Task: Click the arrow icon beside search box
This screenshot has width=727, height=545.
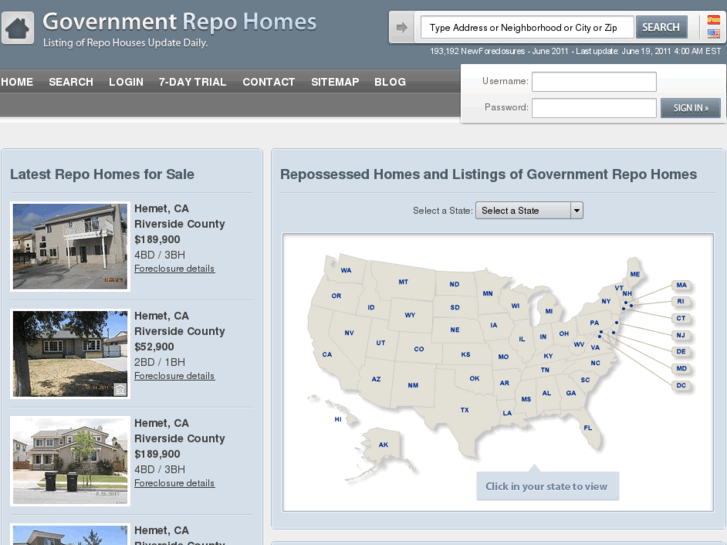Action: click(x=402, y=27)
